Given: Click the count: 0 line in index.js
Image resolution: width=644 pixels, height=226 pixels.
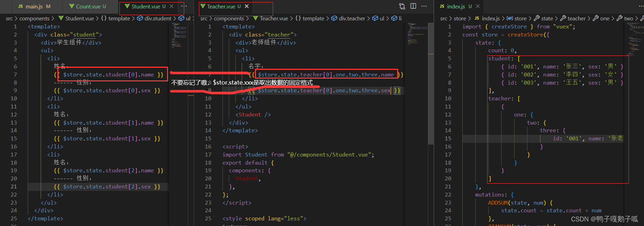Looking at the screenshot, I should 502,51.
